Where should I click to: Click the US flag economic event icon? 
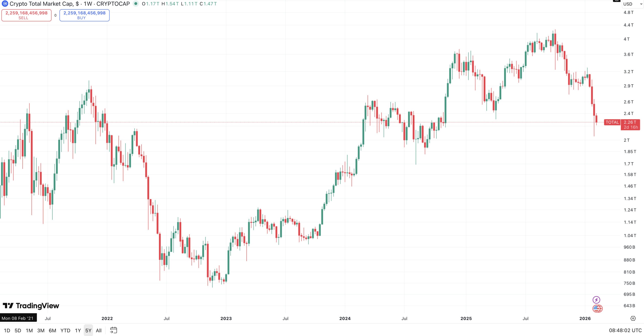click(597, 308)
